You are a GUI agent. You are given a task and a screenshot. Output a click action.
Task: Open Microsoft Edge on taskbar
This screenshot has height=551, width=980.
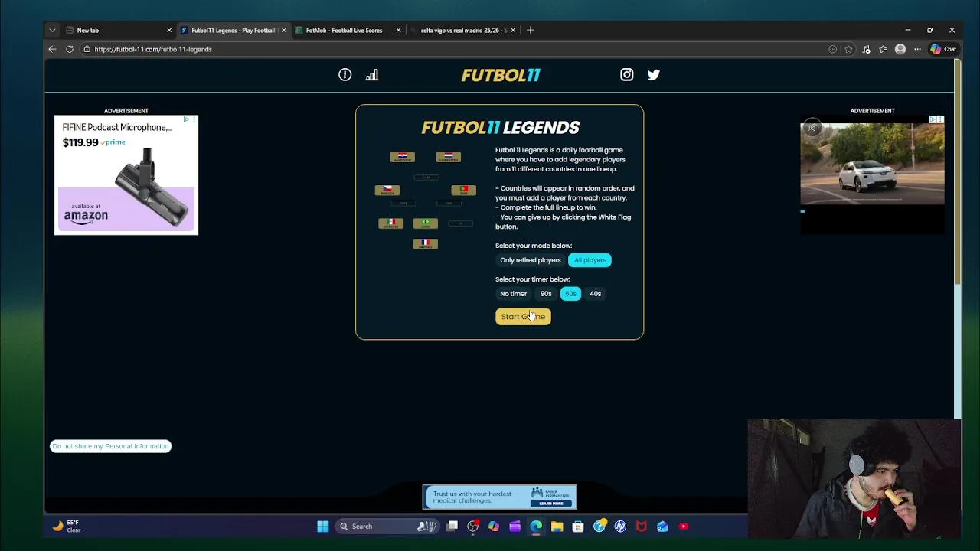(x=536, y=527)
